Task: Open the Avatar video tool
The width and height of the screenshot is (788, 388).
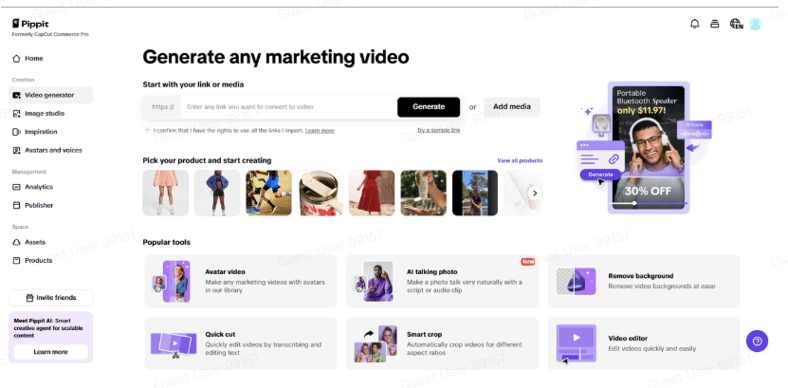Action: [241, 281]
